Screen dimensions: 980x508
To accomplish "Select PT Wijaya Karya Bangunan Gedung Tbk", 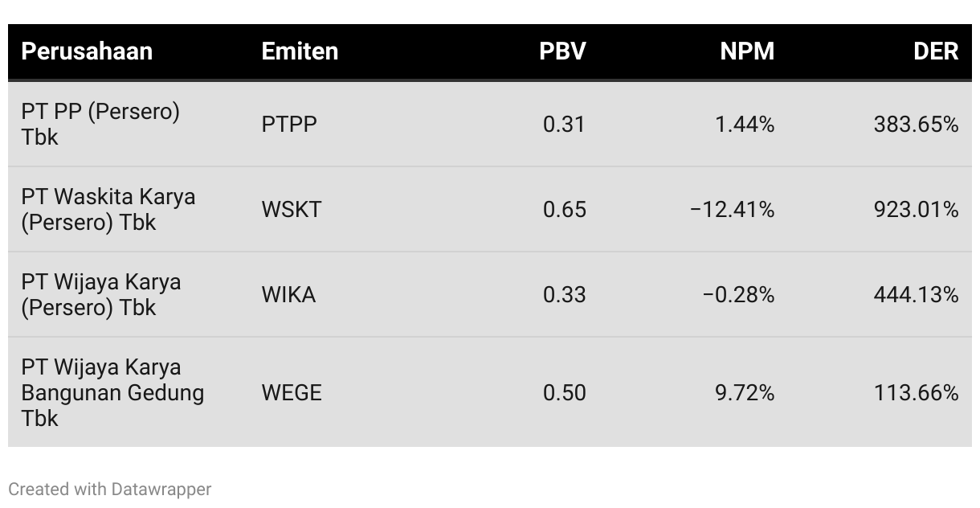I will pos(112,392).
